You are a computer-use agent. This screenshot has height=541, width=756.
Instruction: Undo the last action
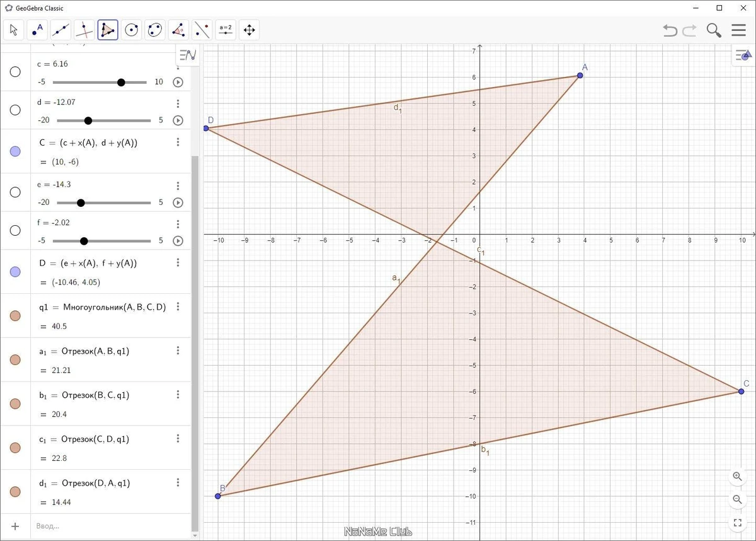[x=670, y=30]
